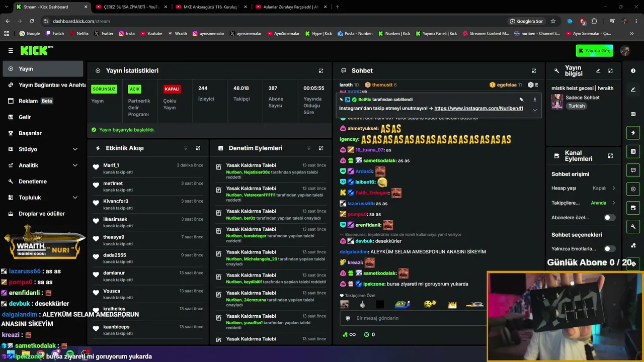Screen dimensions: 644x362
Task: Open the Takipçilere follower chat setting
Action: pyautogui.click(x=583, y=203)
